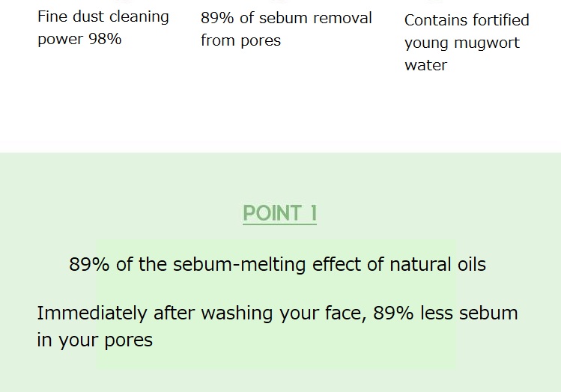Click "natural oils" in the headline
561x392 pixels.
click(x=437, y=264)
